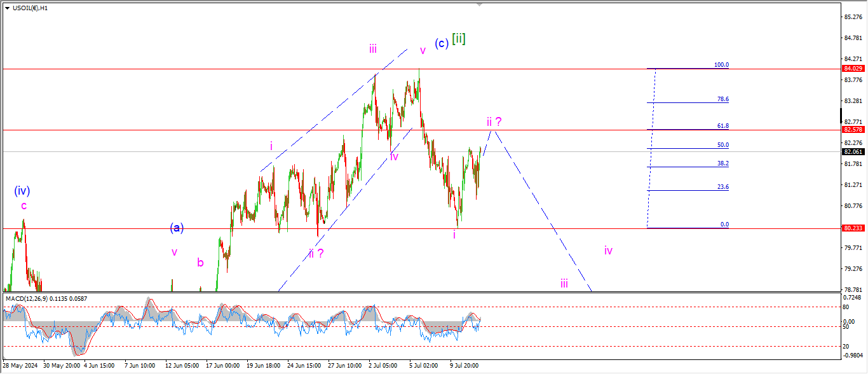Screen dimensions: 868x374
Task: Select the green [ii] wave label
Action: [x=459, y=39]
